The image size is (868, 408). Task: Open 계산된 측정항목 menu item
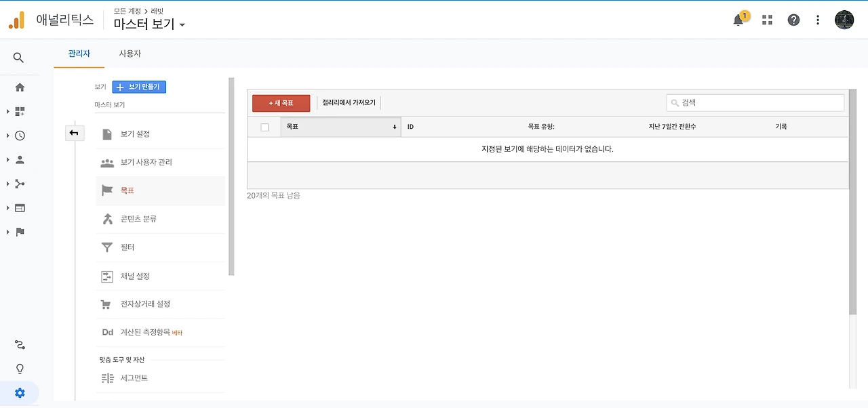pos(161,332)
